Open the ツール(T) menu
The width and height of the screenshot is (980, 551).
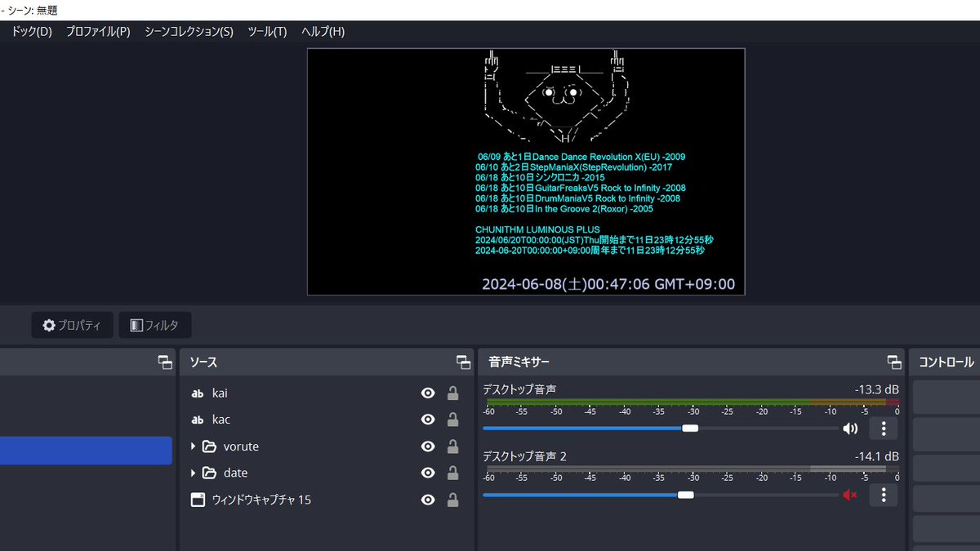coord(267,32)
